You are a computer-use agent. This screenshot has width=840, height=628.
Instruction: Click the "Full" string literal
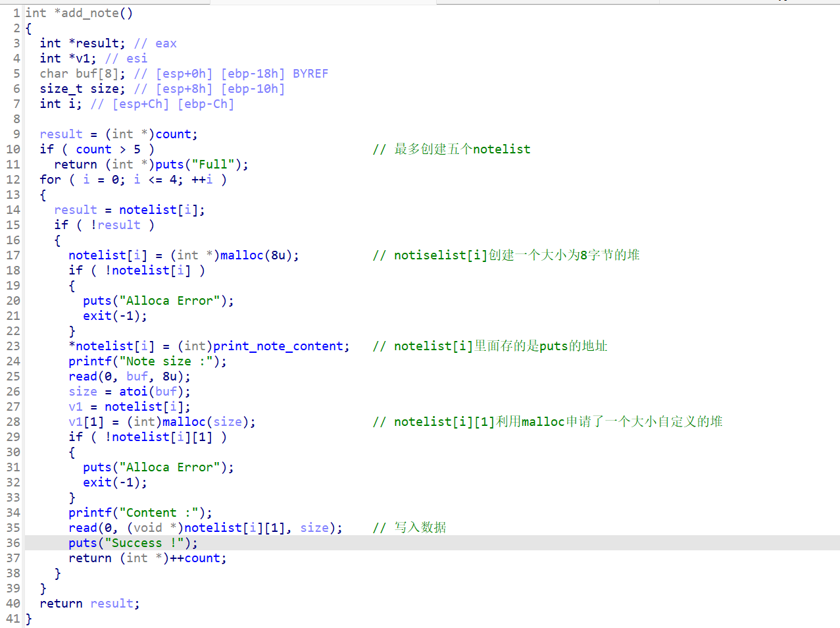213,165
